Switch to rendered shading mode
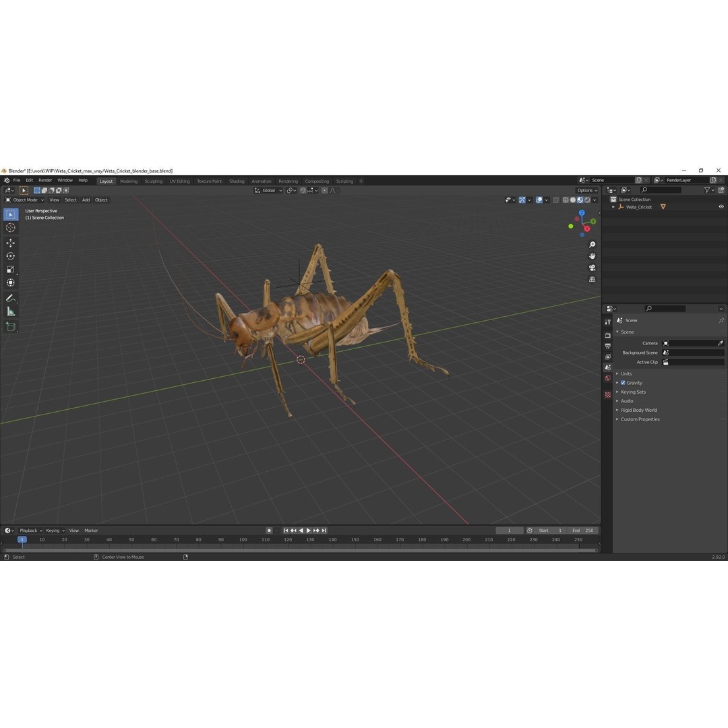 point(587,200)
